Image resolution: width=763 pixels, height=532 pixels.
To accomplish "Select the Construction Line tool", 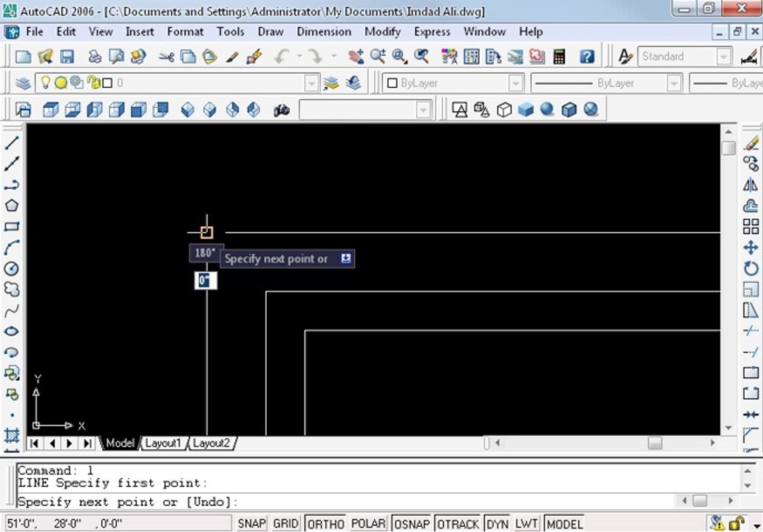I will point(12,164).
